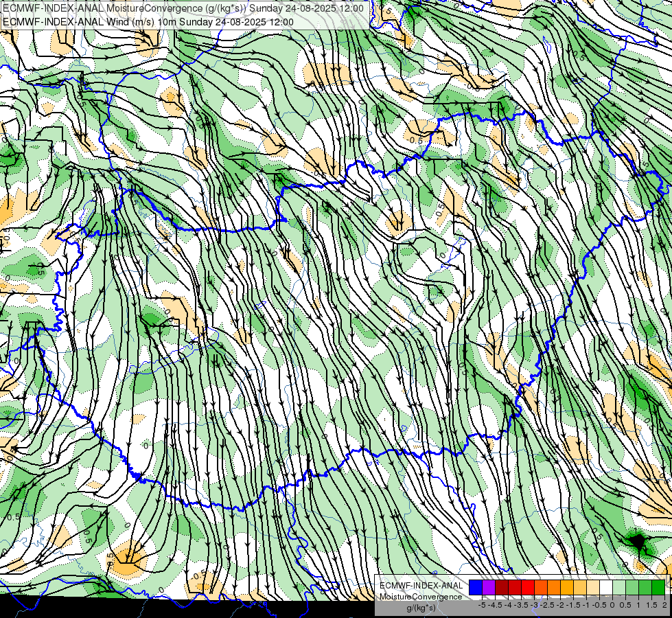The height and width of the screenshot is (618, 672).
Task: Click the black convergence maximum spot on map
Action: click(x=638, y=542)
